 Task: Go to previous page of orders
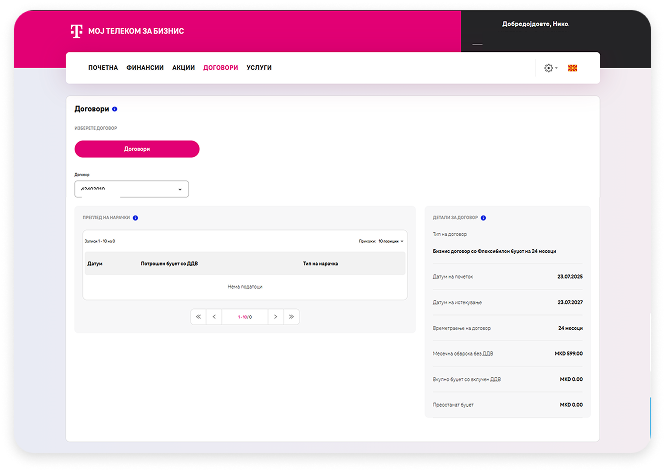214,316
